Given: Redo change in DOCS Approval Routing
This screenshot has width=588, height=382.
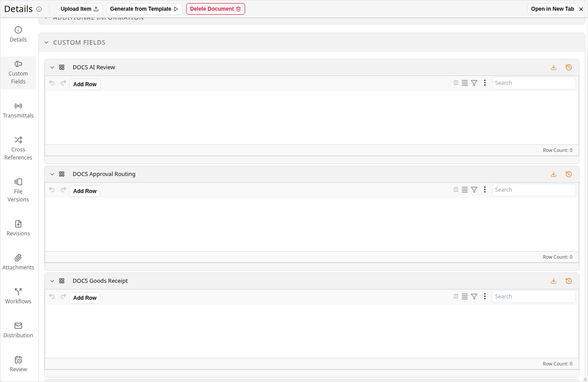Looking at the screenshot, I should 63,190.
